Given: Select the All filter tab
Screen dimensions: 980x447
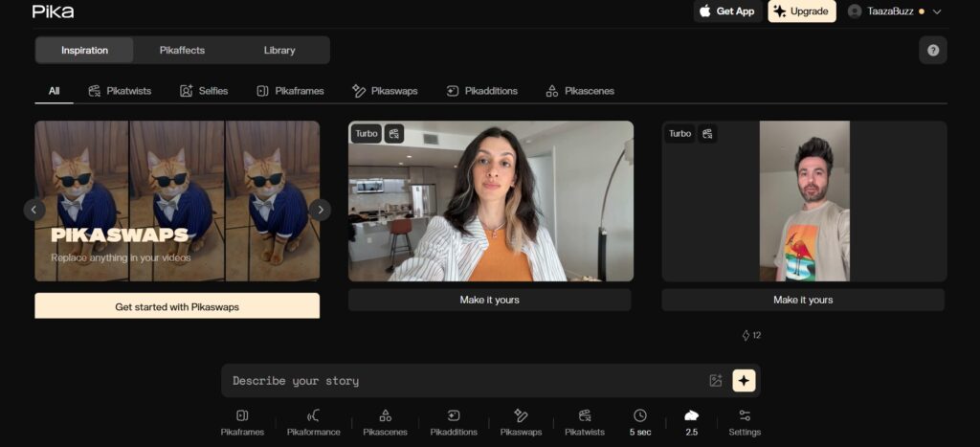Looking at the screenshot, I should [55, 91].
